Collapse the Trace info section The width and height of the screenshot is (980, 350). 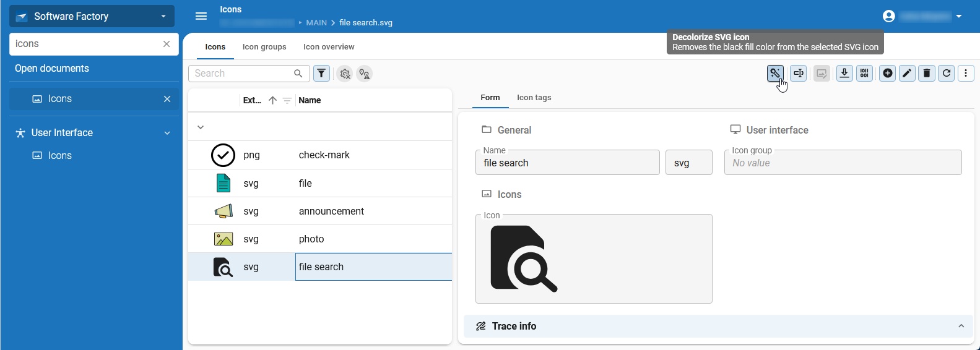pyautogui.click(x=961, y=326)
